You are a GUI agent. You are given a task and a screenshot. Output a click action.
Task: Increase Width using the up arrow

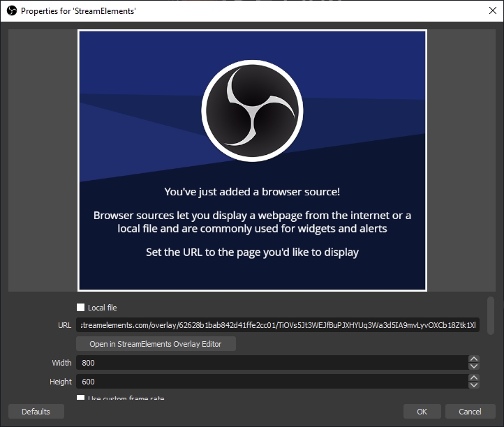point(474,359)
